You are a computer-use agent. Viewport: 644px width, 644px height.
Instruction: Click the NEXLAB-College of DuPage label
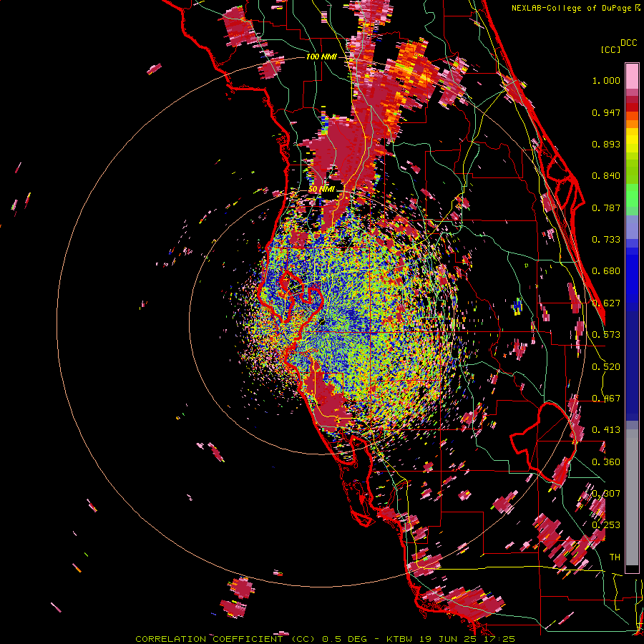point(573,8)
